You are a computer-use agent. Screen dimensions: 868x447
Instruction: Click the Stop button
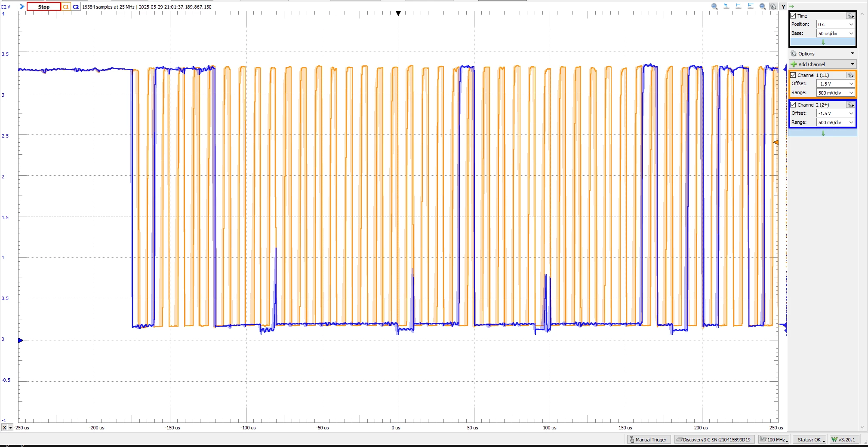pos(43,7)
